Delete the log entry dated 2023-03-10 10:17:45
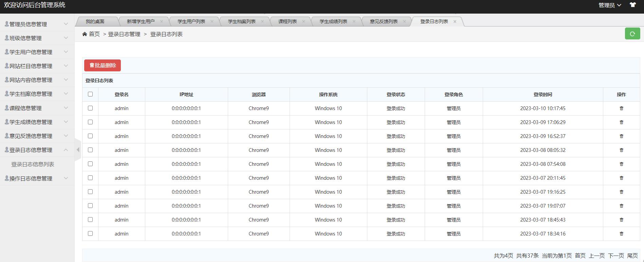The width and height of the screenshot is (644, 262). coord(622,108)
